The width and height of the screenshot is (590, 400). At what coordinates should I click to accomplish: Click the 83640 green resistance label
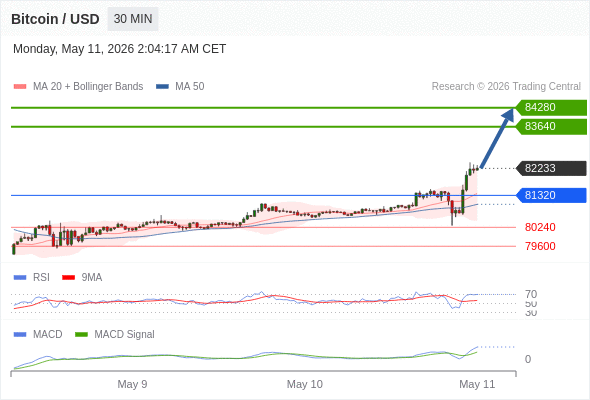(x=551, y=126)
